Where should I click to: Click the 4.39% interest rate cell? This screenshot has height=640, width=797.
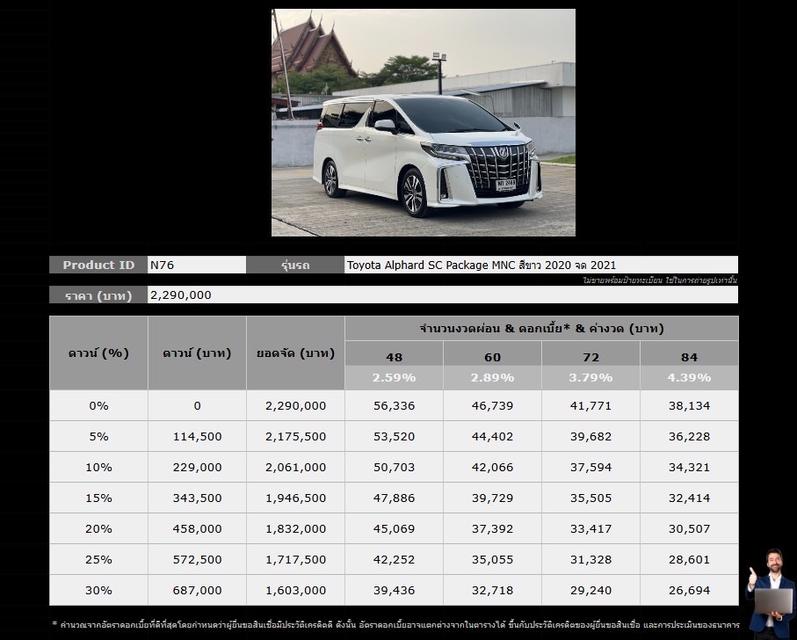click(x=689, y=378)
